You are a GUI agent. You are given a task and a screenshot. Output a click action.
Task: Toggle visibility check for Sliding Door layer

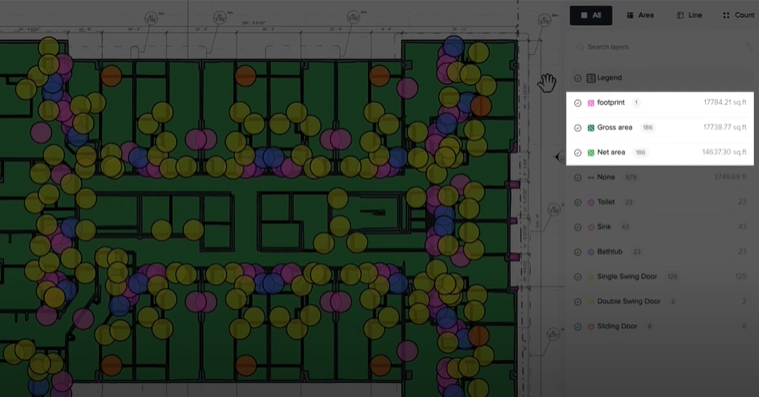tap(577, 327)
